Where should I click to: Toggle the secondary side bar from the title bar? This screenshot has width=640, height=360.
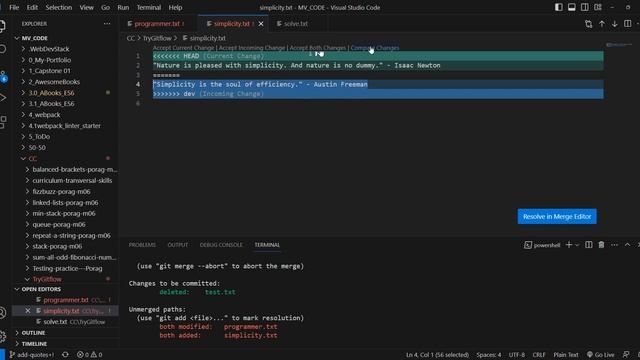[x=584, y=7]
